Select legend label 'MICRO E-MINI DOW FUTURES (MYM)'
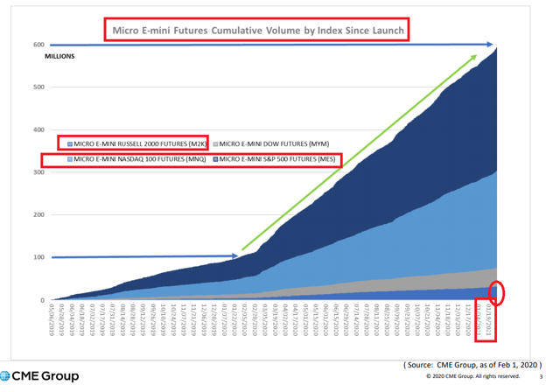Screen dimensions: 546x392 tap(274, 143)
